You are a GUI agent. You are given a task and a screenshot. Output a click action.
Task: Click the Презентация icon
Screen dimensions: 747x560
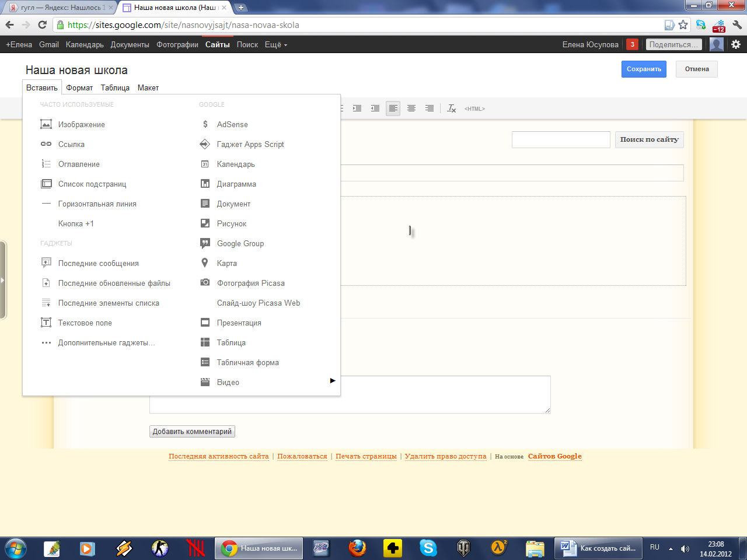pos(205,323)
